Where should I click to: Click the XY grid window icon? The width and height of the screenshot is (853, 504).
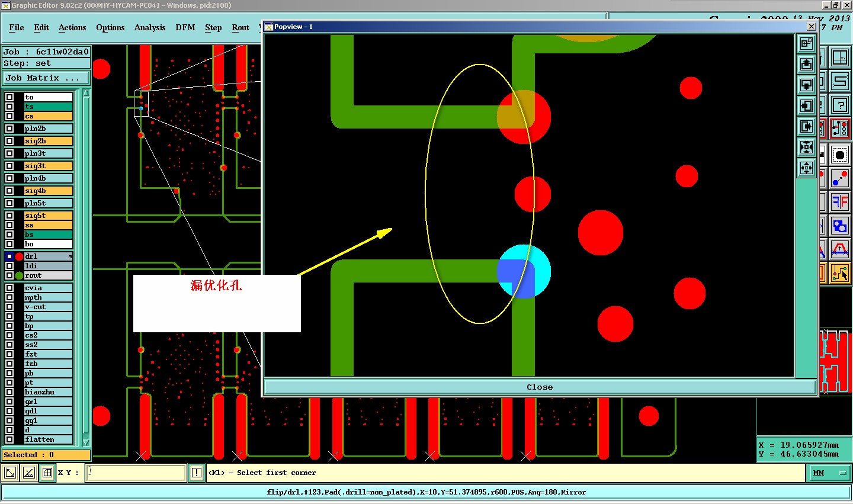click(x=840, y=57)
